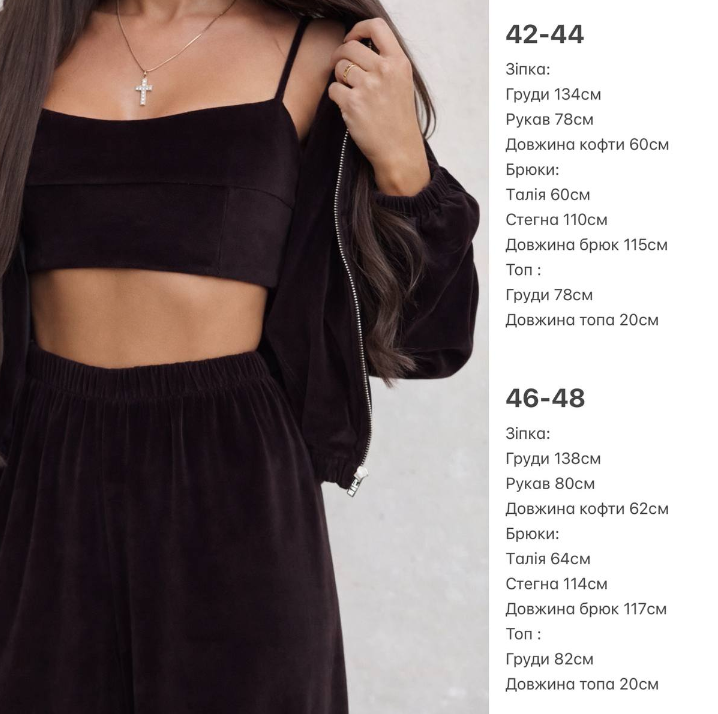Click the text Стегна 114см
718x714 pixels.
(556, 584)
